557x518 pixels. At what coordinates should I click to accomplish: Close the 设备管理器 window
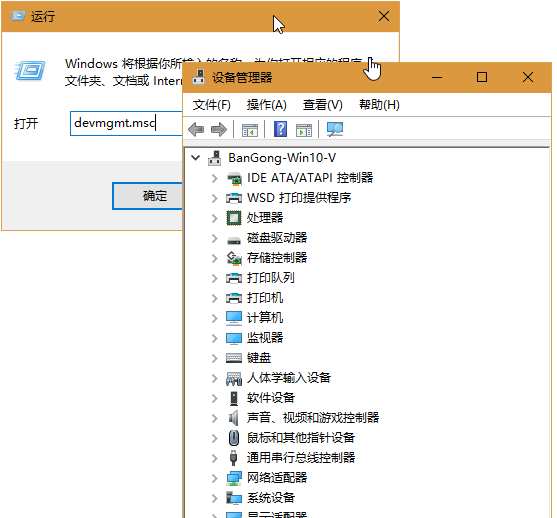(528, 77)
